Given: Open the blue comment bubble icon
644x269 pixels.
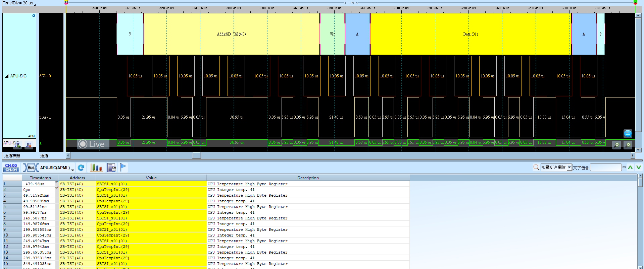Looking at the screenshot, I should click(x=628, y=133).
